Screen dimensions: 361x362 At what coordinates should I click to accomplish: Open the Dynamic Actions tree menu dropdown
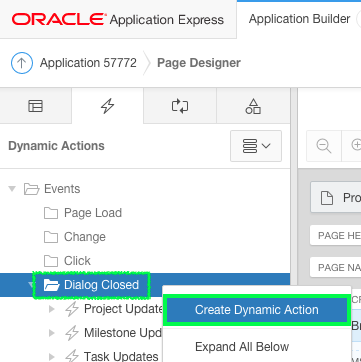click(x=256, y=146)
